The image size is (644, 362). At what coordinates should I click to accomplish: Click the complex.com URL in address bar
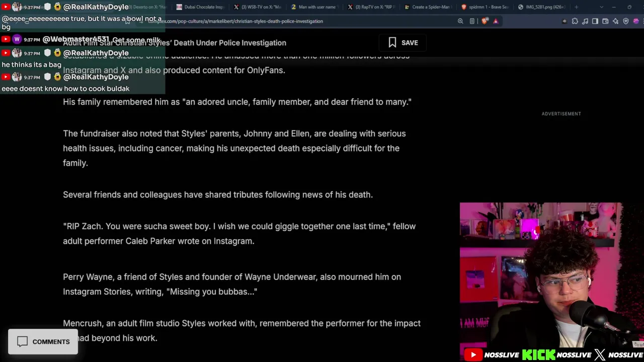click(x=235, y=21)
